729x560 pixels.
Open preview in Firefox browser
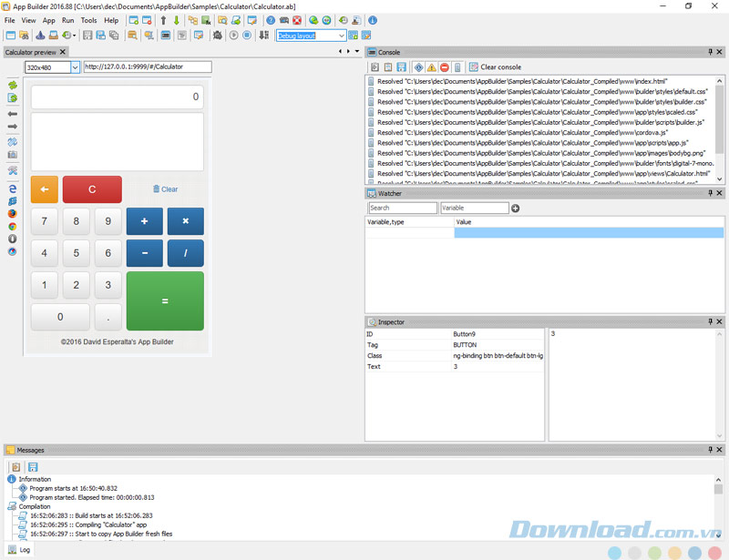[x=13, y=213]
